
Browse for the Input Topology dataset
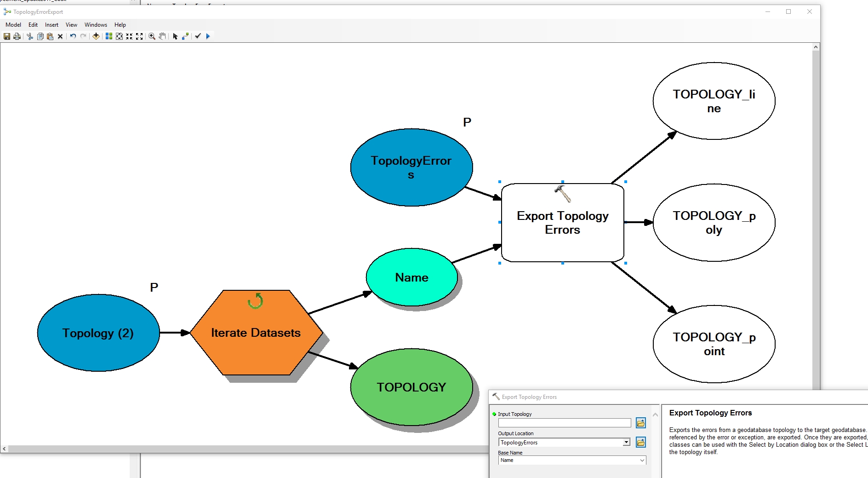(x=640, y=423)
